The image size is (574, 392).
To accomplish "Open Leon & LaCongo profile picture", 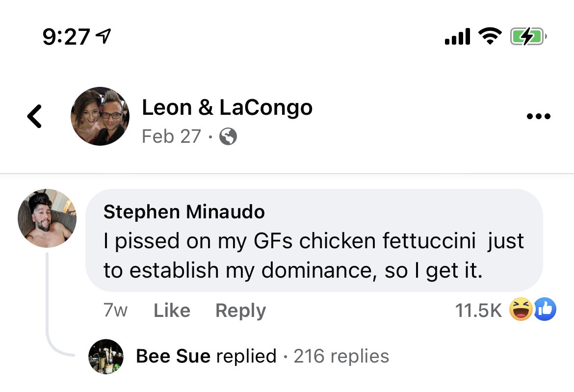I will point(100,116).
